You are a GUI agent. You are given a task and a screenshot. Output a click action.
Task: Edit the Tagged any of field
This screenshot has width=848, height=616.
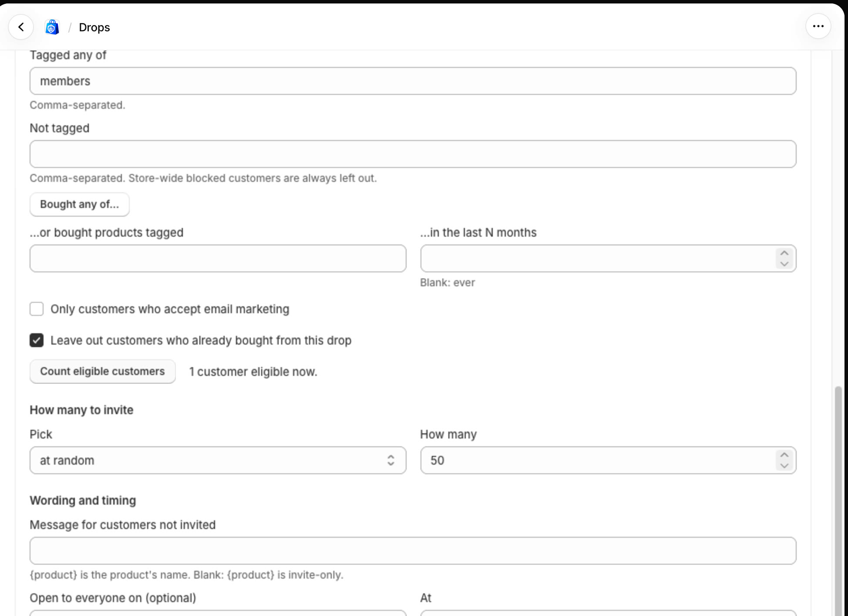tap(413, 81)
